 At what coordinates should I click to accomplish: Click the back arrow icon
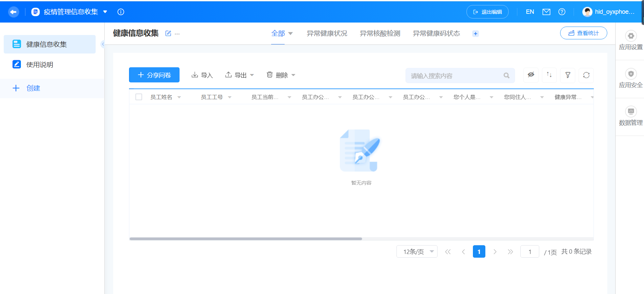tap(13, 12)
